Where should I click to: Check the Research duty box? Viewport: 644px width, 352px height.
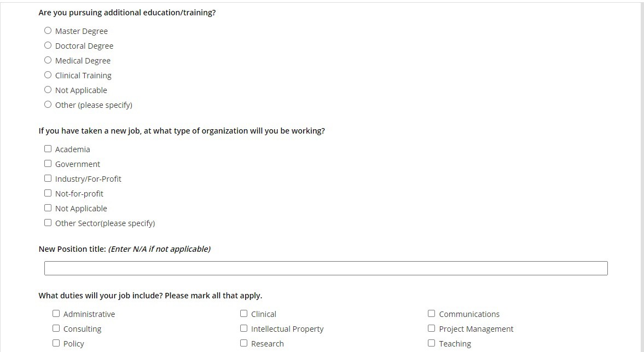244,343
